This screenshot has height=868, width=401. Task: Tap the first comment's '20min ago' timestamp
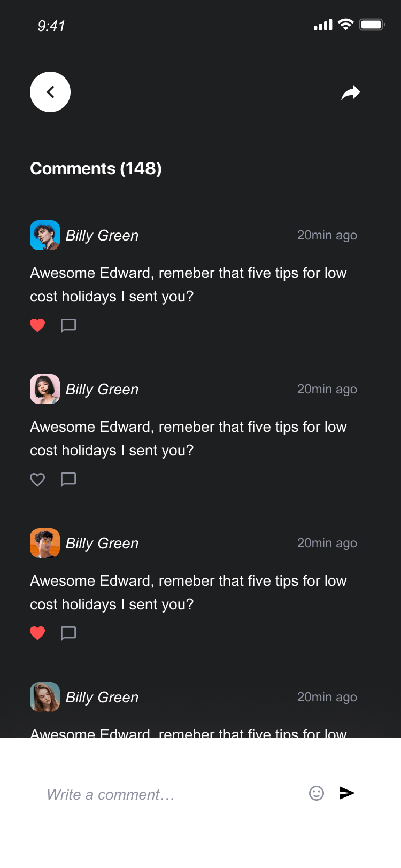click(327, 235)
